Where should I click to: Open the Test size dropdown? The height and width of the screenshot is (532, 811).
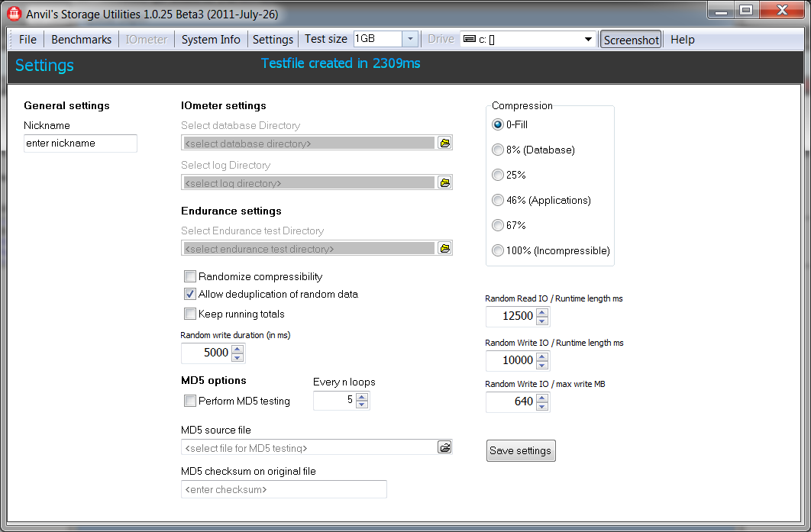coord(410,39)
